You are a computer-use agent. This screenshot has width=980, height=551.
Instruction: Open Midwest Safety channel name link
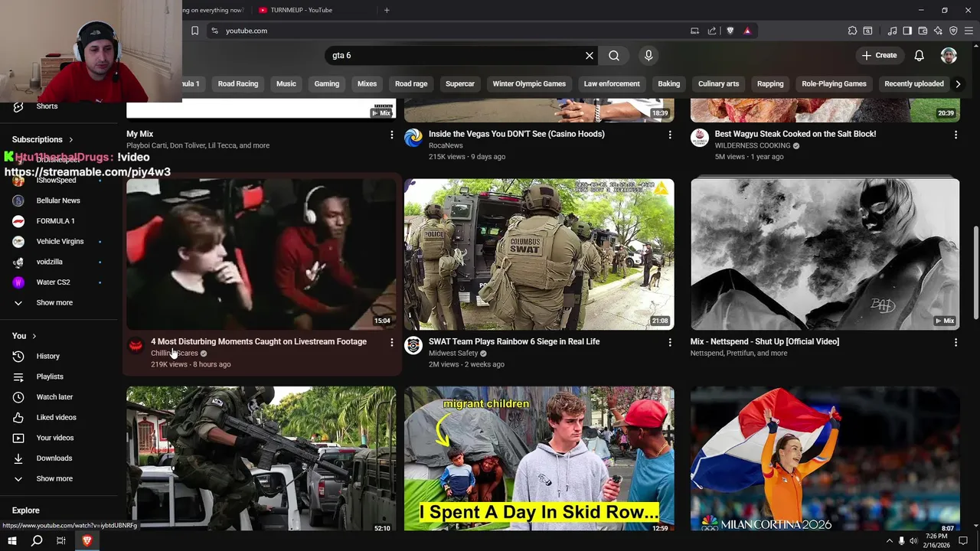point(453,354)
